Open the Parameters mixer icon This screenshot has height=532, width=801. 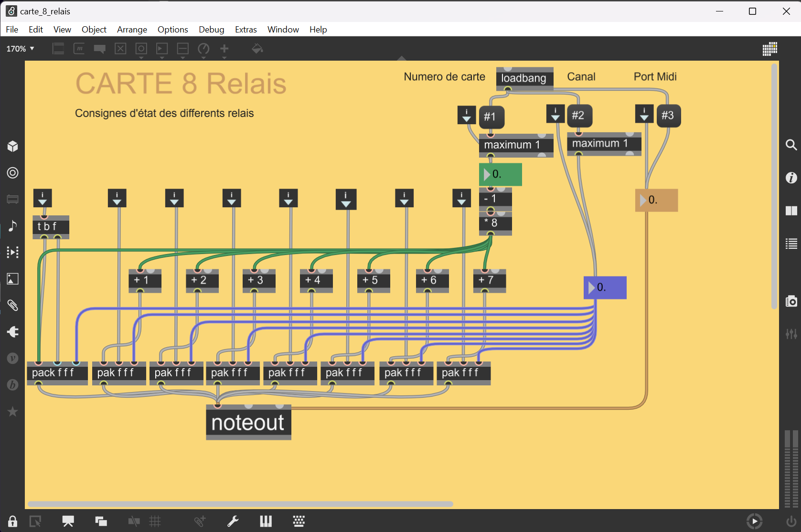pos(791,334)
